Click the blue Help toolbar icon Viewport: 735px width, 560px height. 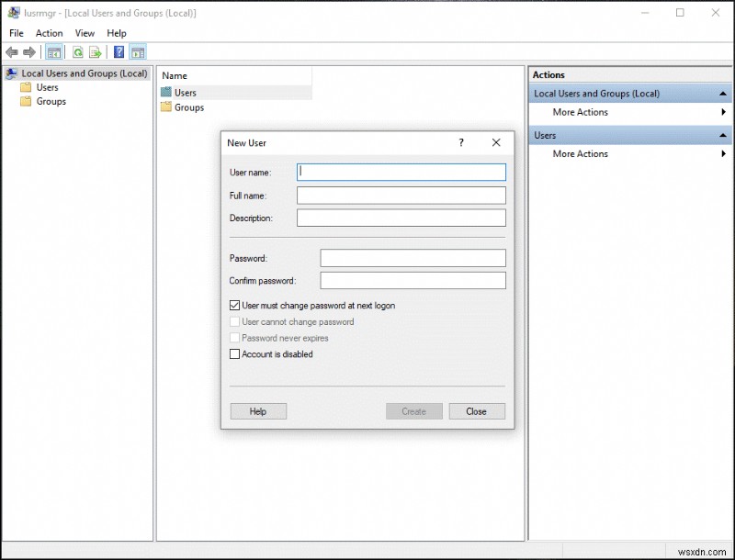coord(119,52)
